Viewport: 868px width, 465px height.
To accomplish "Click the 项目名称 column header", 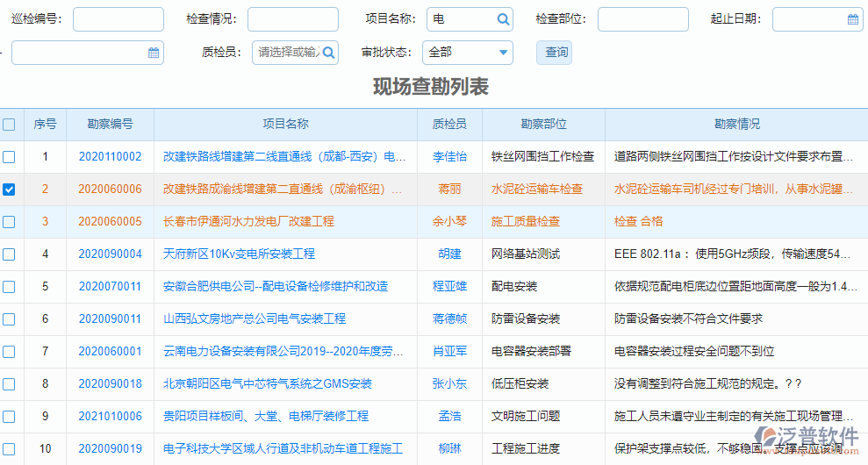I will point(285,125).
